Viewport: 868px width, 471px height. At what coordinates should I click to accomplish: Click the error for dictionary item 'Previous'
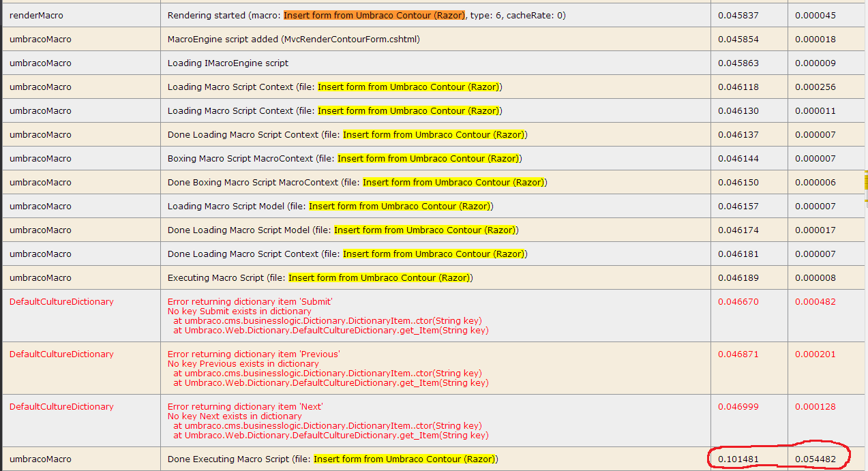coord(254,354)
